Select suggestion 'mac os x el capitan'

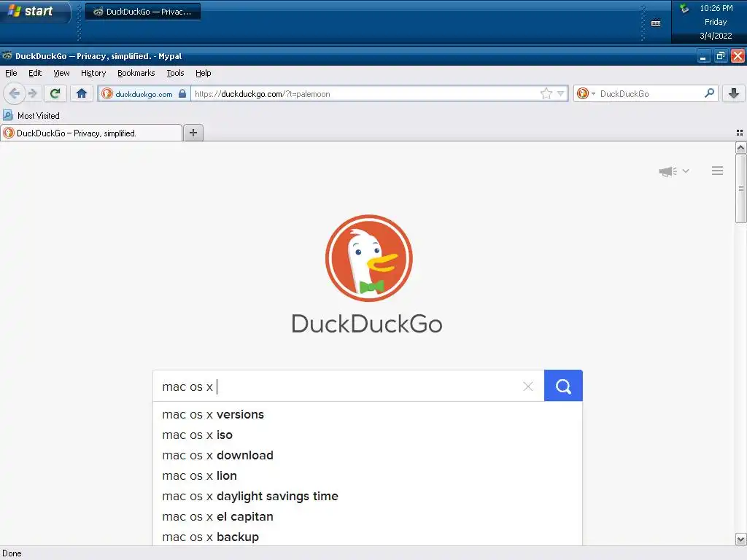coord(368,517)
